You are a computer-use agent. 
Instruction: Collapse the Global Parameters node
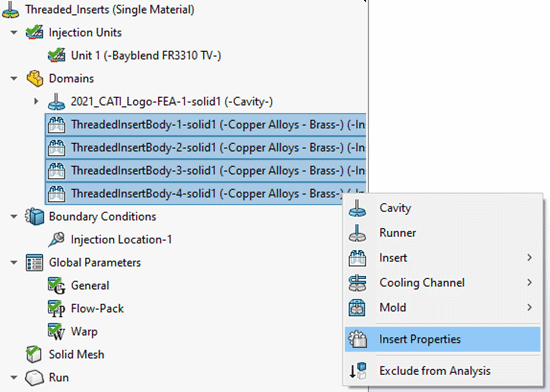(x=14, y=263)
